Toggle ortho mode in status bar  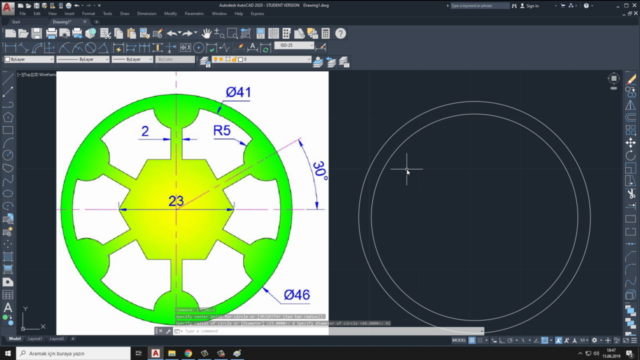502,340
